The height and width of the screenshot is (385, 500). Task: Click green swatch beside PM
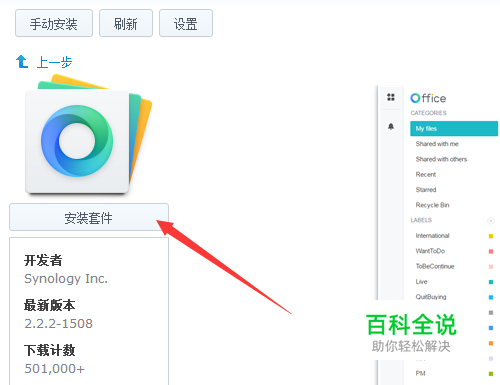click(x=491, y=374)
